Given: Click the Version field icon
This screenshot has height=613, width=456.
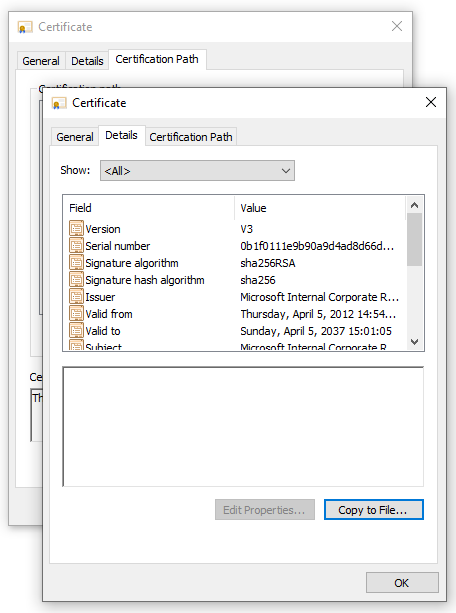Looking at the screenshot, I should click(76, 228).
